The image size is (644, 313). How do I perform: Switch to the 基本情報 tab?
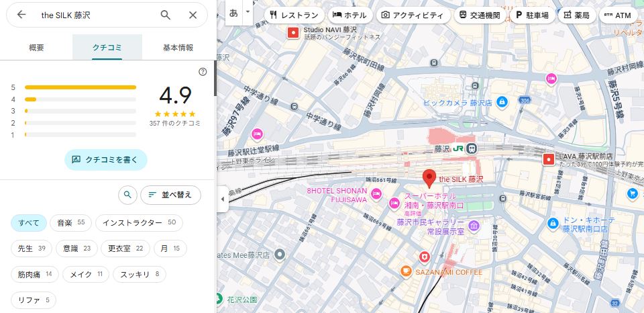pos(178,48)
